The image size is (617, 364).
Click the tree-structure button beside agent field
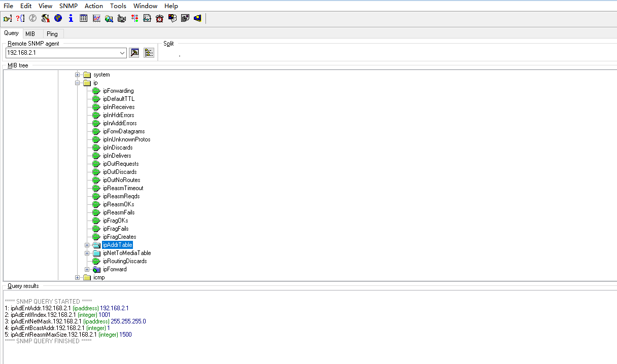[149, 53]
